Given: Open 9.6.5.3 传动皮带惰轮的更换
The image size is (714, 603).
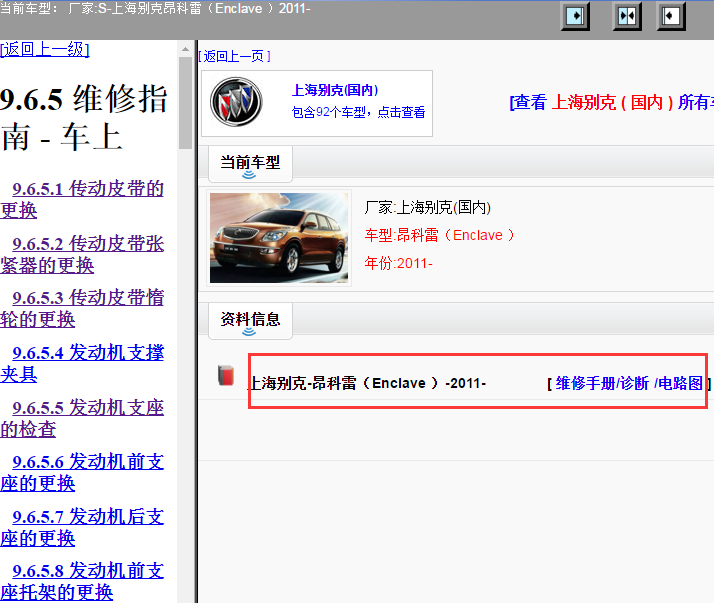Looking at the screenshot, I should tap(82, 308).
